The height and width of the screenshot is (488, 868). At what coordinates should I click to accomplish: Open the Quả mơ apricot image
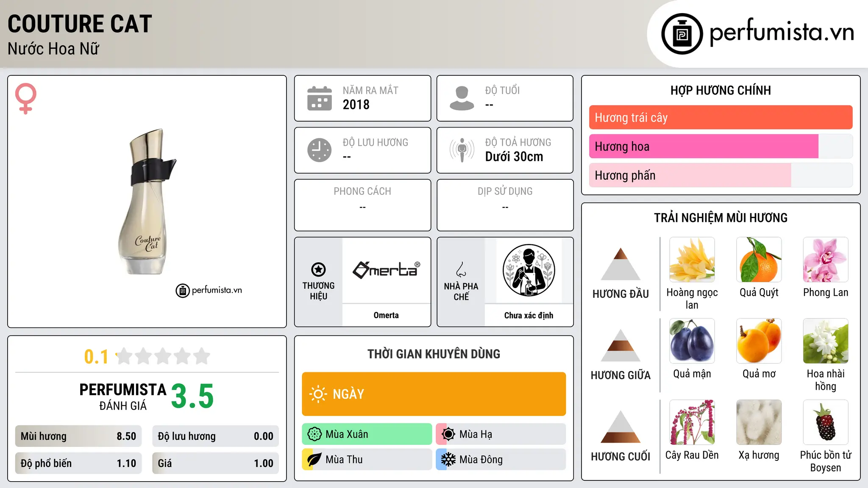coord(759,341)
